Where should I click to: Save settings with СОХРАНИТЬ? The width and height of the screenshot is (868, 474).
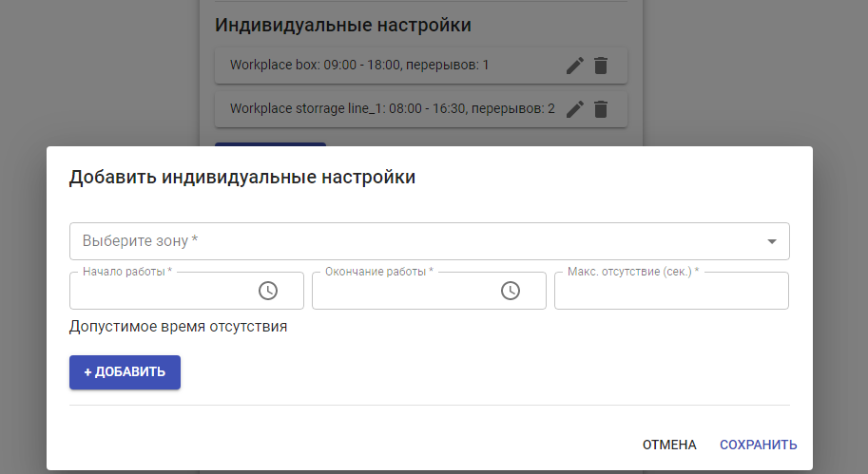click(x=758, y=445)
